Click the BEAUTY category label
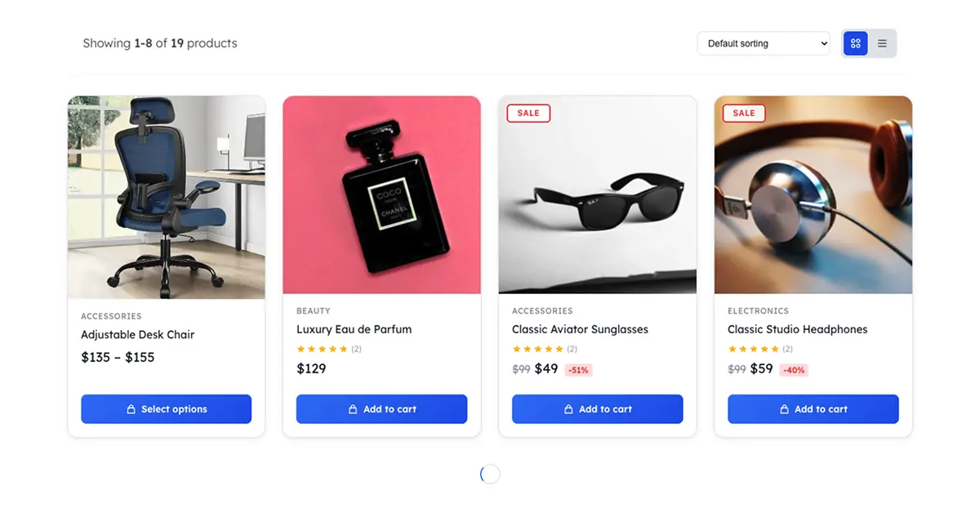980x513 pixels. (314, 311)
